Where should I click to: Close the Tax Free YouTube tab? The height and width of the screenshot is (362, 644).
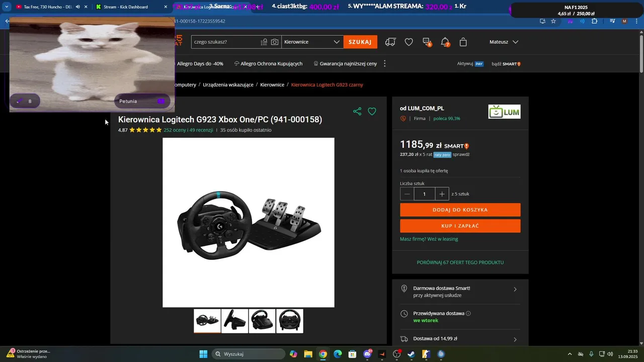coord(86,7)
